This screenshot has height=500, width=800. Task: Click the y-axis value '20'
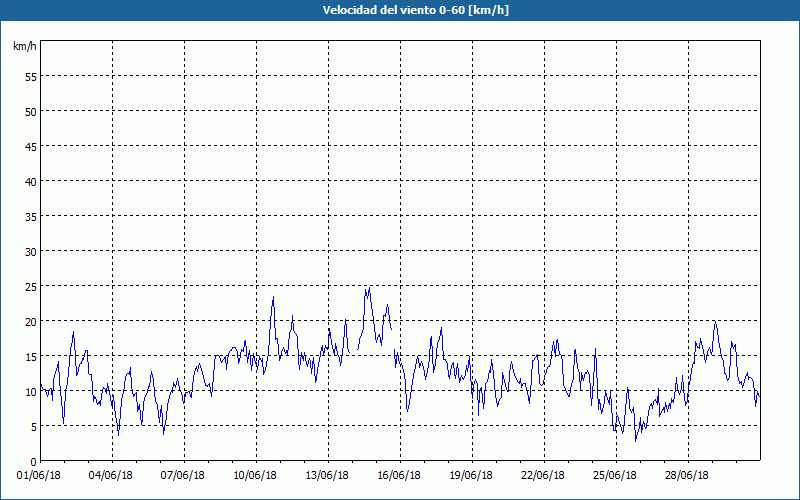[x=31, y=322]
